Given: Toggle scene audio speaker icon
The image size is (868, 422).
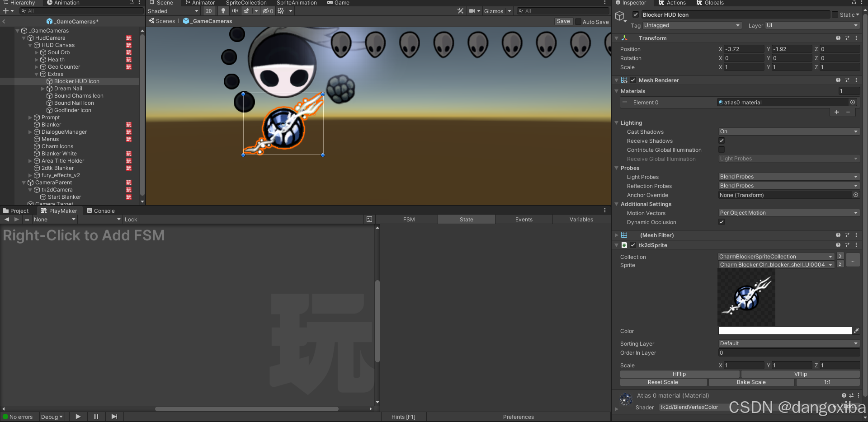Looking at the screenshot, I should click(x=235, y=11).
